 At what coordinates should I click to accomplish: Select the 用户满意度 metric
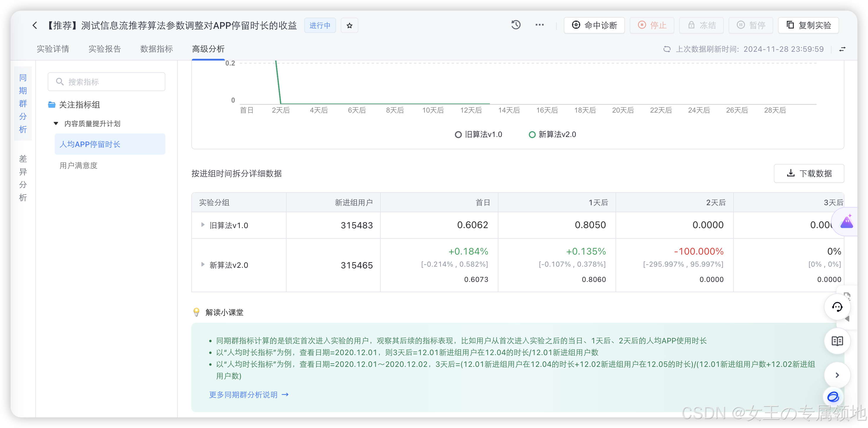(79, 166)
